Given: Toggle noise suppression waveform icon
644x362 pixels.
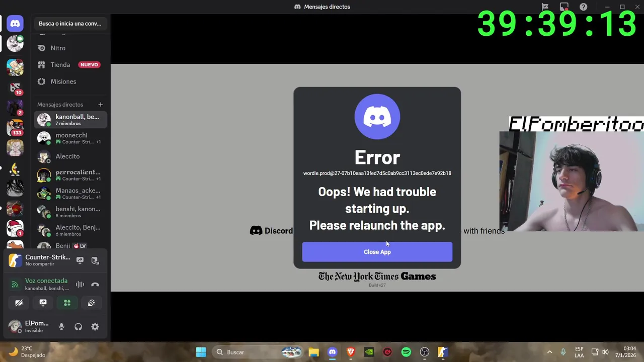Looking at the screenshot, I should tap(79, 285).
